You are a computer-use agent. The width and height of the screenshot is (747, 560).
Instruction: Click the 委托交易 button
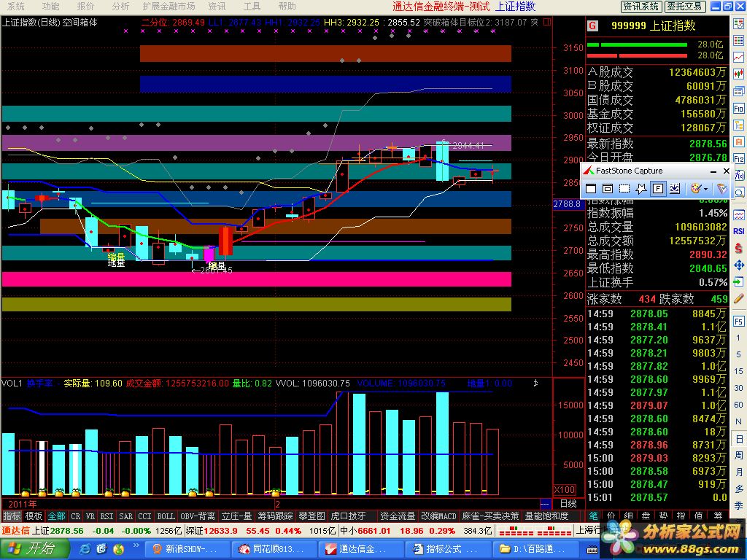684,6
